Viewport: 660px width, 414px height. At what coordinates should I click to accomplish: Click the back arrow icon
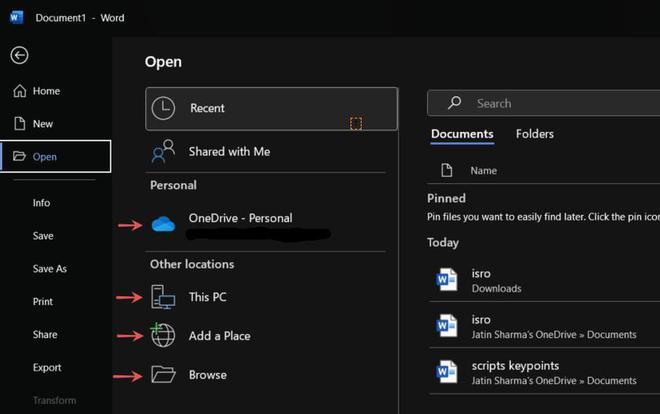click(x=19, y=56)
